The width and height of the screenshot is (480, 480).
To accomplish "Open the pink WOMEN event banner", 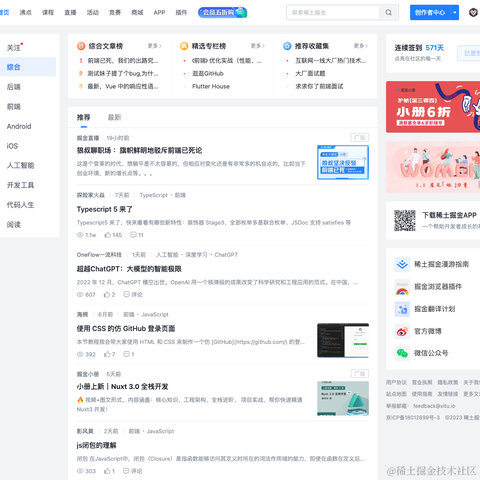I will 433,167.
